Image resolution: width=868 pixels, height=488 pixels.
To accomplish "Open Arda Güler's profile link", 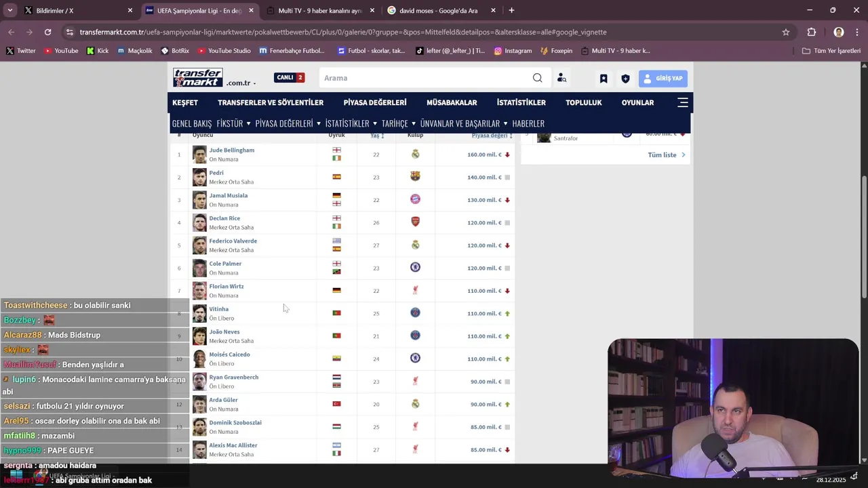I will click(224, 400).
